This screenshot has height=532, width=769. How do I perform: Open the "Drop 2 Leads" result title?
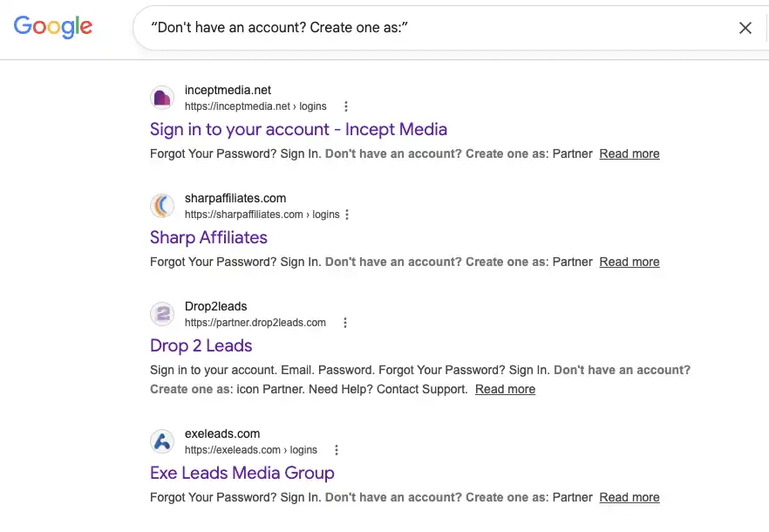pos(201,345)
